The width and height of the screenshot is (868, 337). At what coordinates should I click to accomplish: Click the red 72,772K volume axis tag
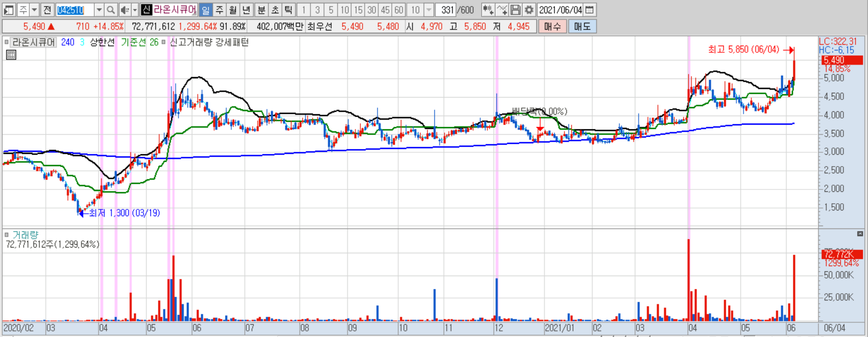842,254
